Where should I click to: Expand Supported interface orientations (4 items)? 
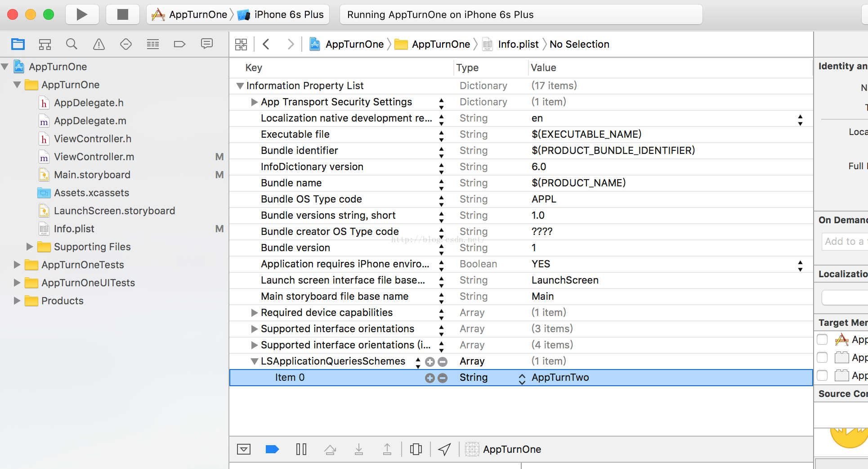pyautogui.click(x=254, y=345)
